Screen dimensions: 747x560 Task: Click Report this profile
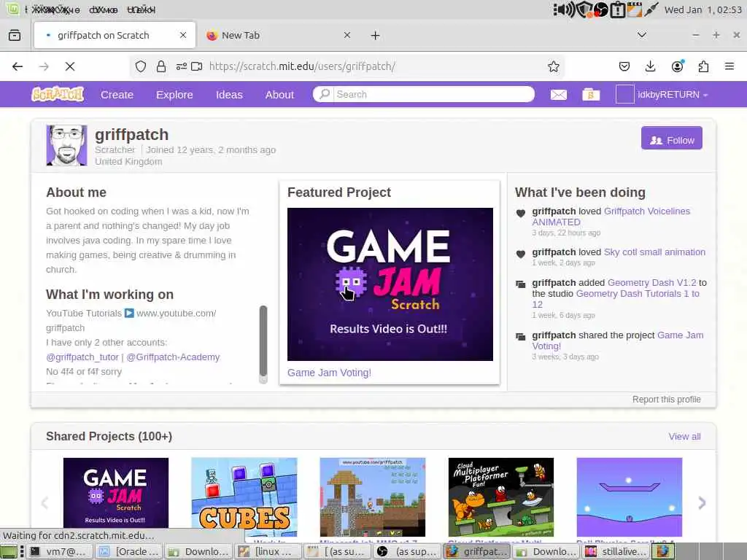coord(667,399)
